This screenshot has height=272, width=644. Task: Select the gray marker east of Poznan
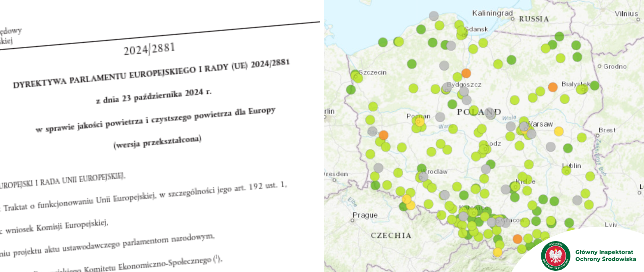point(440,117)
